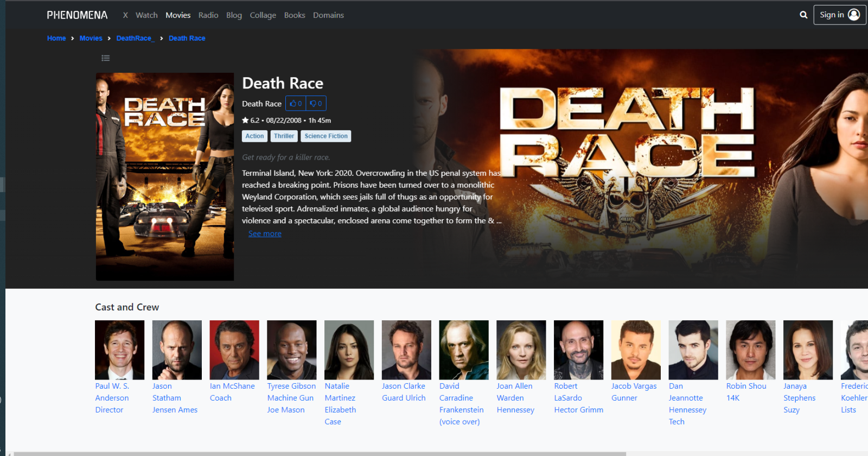Image resolution: width=868 pixels, height=456 pixels.
Task: Go to PHENOMENA home logo
Action: [77, 15]
